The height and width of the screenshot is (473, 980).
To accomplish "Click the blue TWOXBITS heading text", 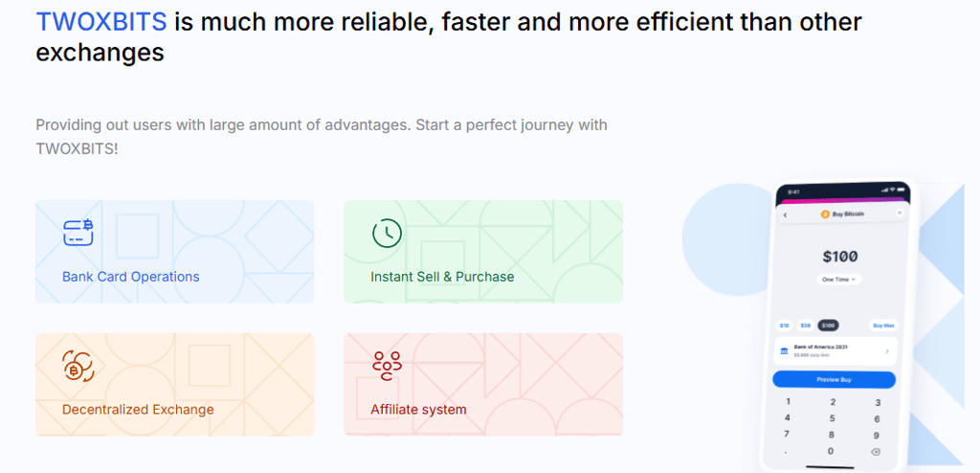I will [x=100, y=22].
